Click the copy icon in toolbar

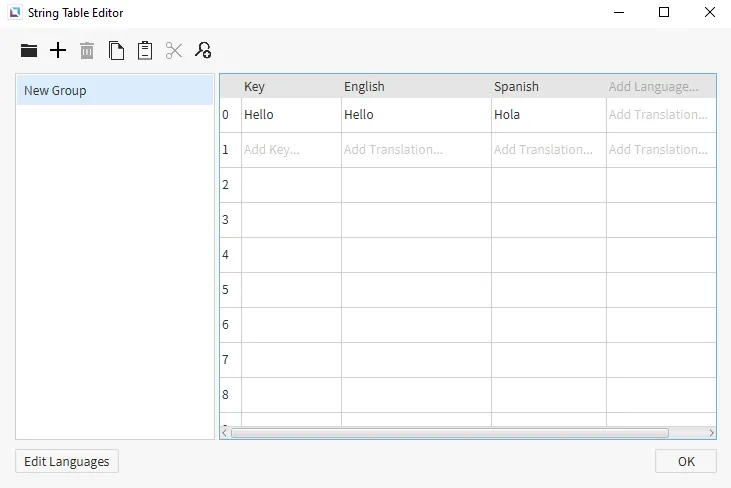116,51
